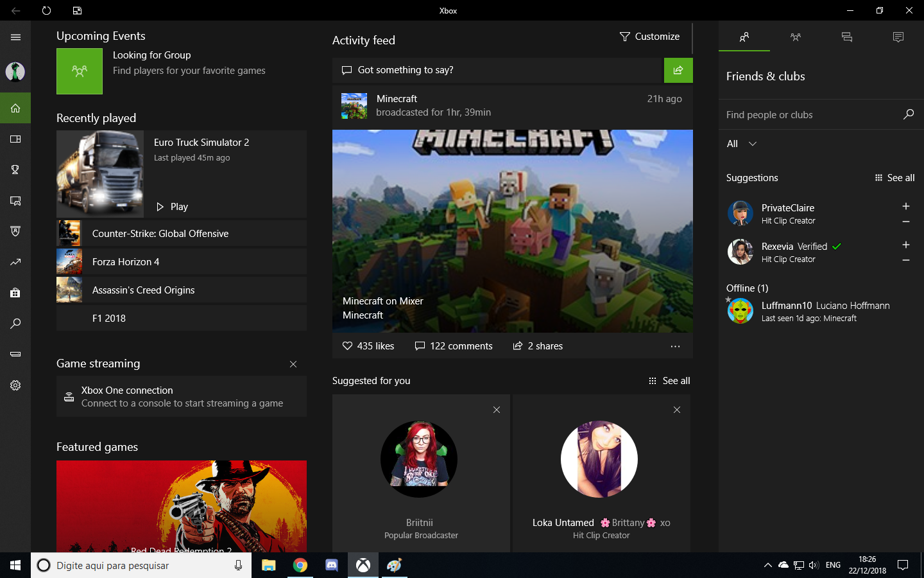The height and width of the screenshot is (578, 924).
Task: Click See all in Suggested for you
Action: point(669,381)
